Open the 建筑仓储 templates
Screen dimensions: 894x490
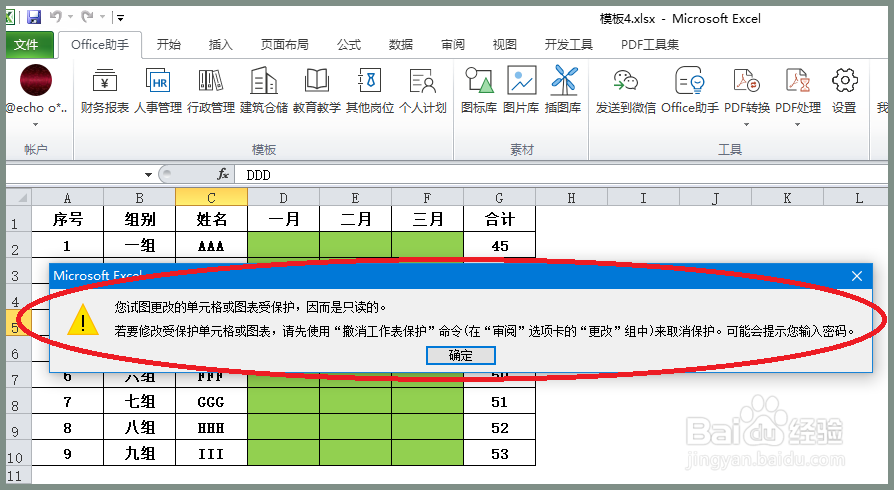(264, 90)
